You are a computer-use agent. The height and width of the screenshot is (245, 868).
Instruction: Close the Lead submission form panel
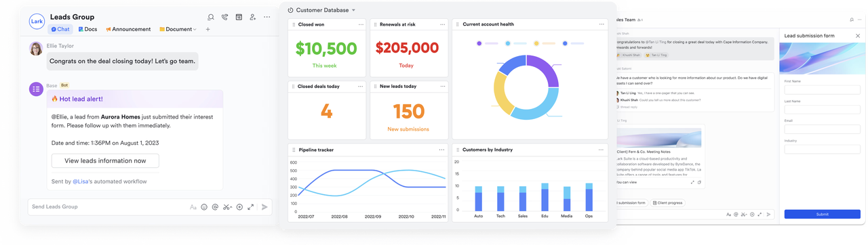click(858, 36)
